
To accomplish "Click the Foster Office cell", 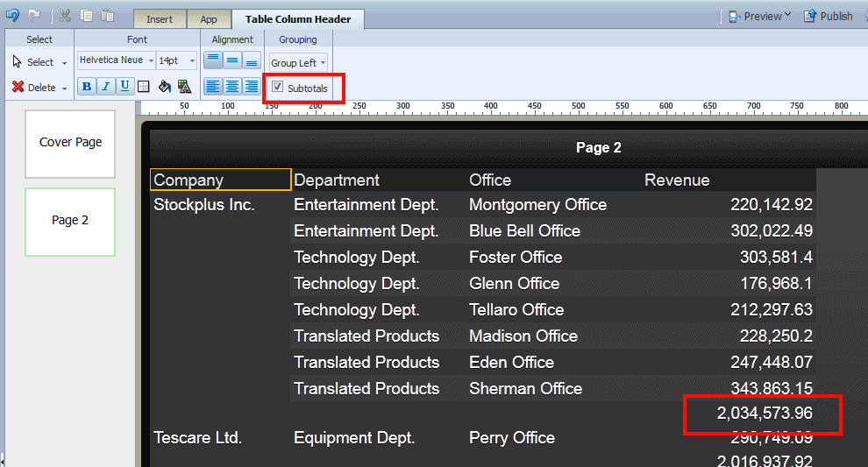I will pyautogui.click(x=516, y=258).
